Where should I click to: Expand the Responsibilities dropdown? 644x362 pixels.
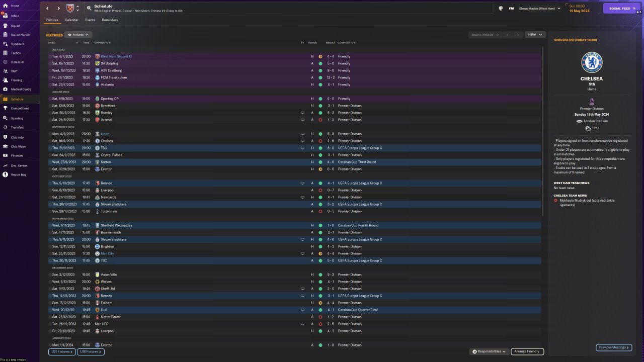[489, 351]
